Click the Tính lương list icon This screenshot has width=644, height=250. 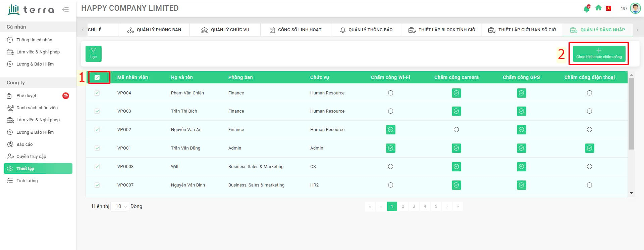point(10,181)
